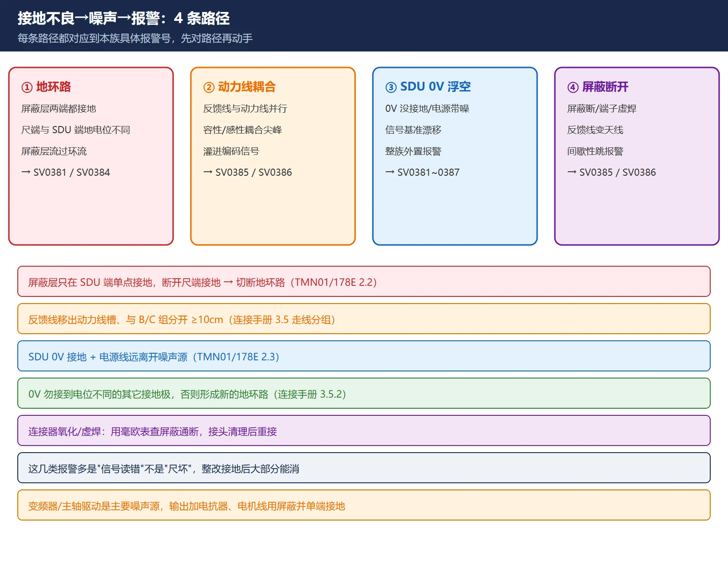728x568 pixels.
Task: Click the line '屏蔽层流过环流'
Action: click(x=54, y=151)
